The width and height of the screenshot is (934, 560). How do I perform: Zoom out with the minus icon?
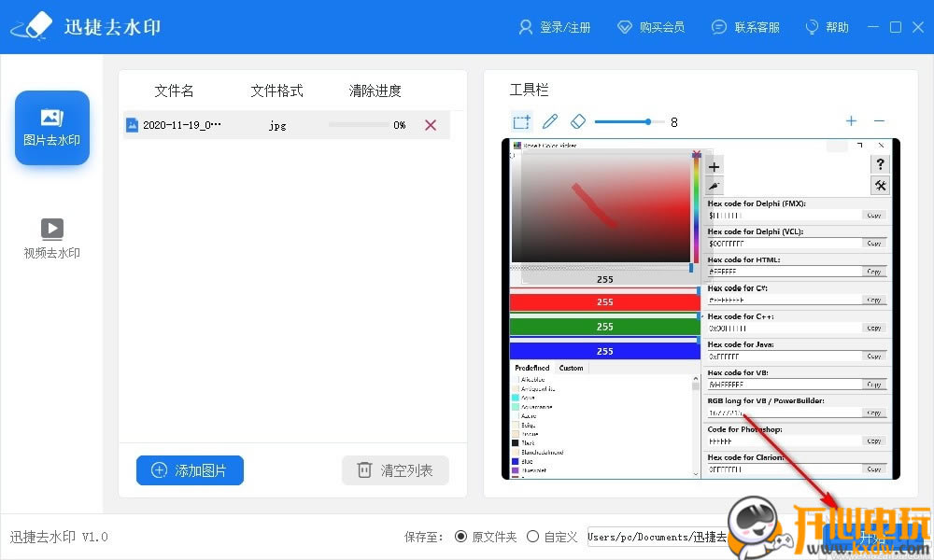879,121
